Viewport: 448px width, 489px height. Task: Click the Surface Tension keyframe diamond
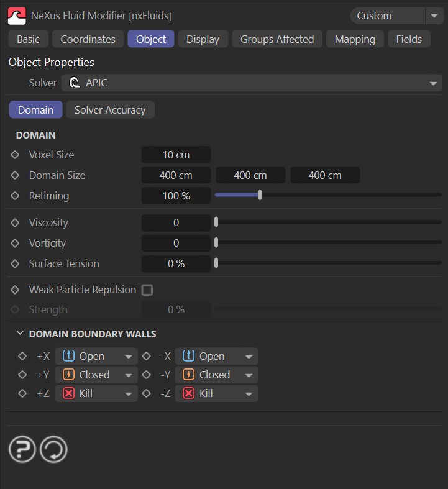[x=16, y=263]
